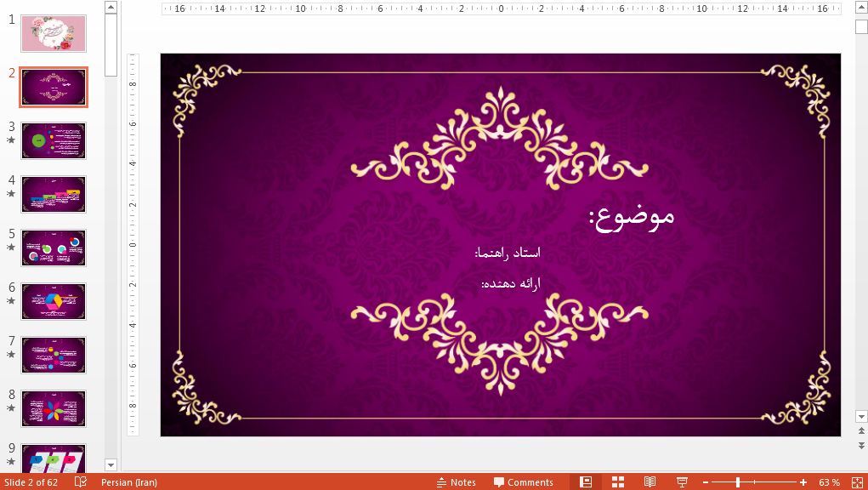Open Persian (Iran) language settings

(128, 481)
